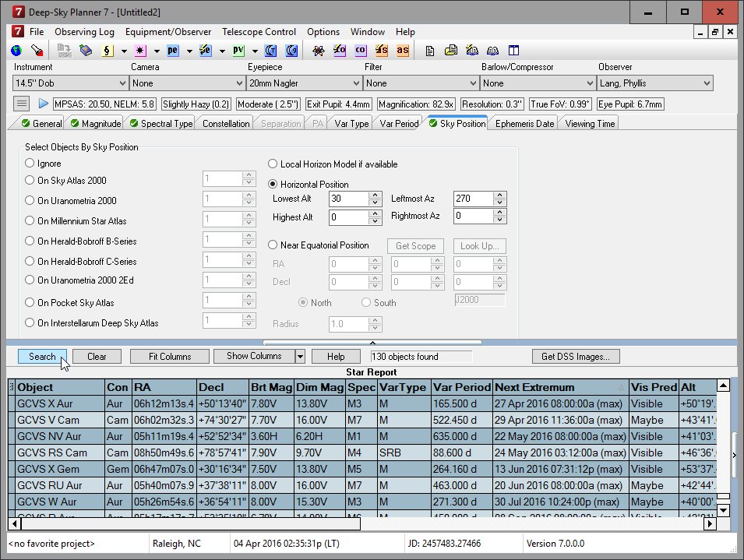The height and width of the screenshot is (560, 744).
Task: Click the 'pv' toolbar icon
Action: coord(238,51)
